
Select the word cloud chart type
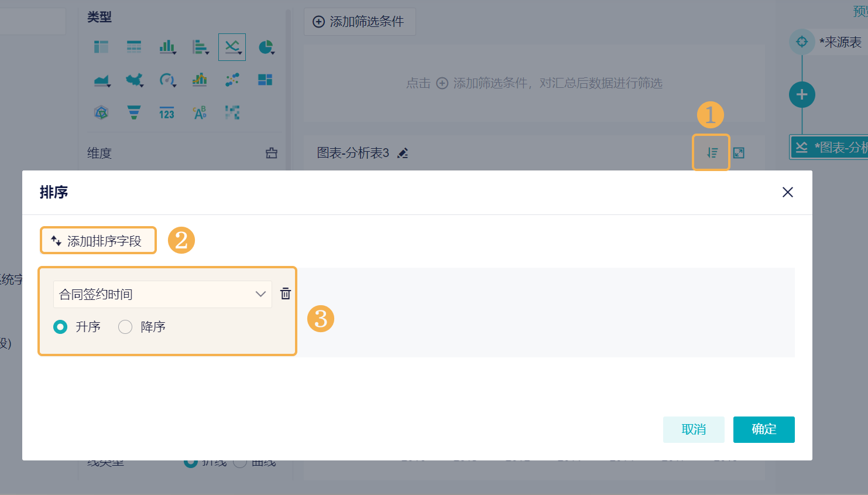tap(200, 112)
